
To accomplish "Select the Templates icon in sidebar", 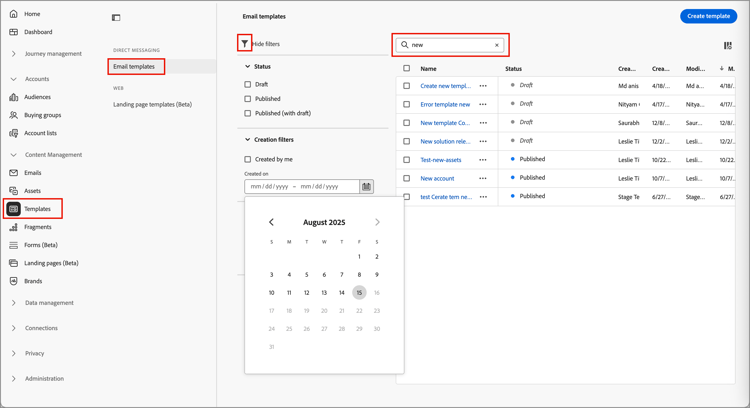I will click(x=13, y=209).
